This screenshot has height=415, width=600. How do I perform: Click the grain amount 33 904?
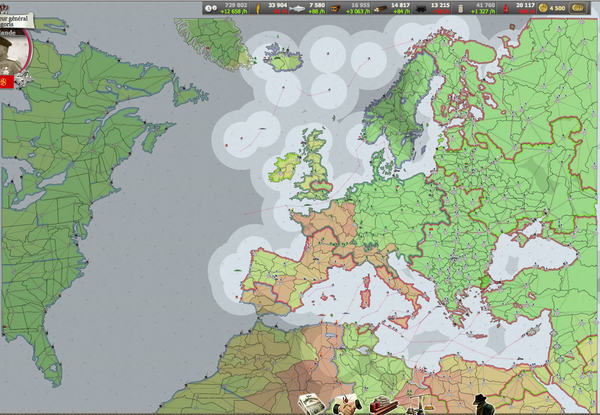point(277,5)
